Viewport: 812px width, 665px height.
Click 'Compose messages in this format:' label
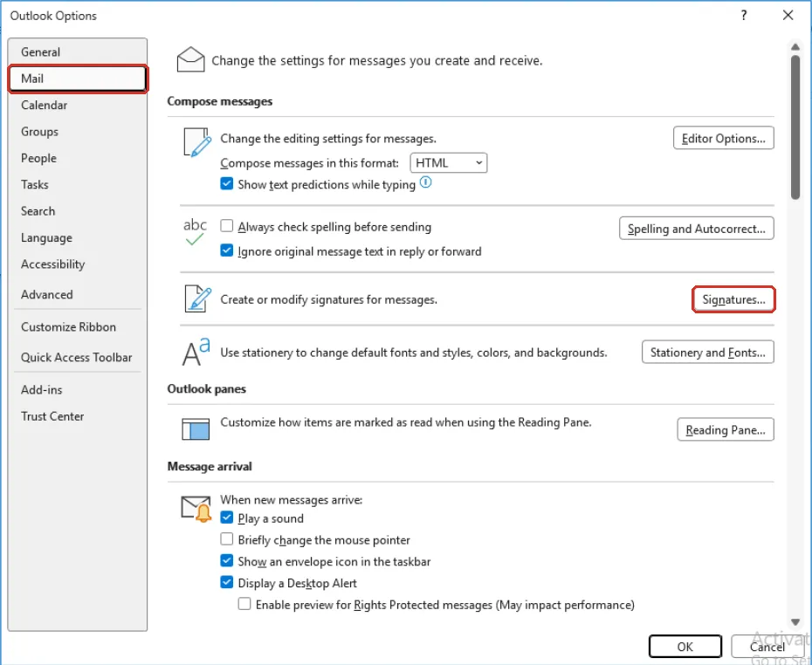(310, 163)
